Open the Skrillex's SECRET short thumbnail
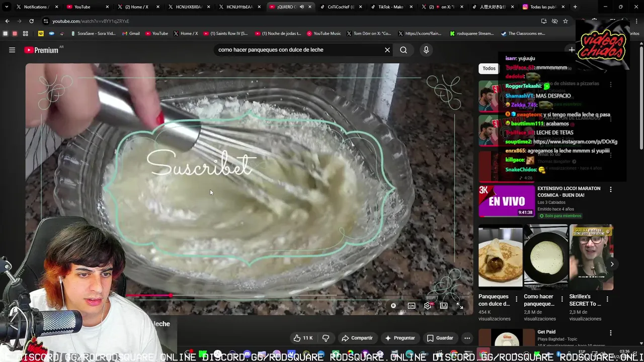Image resolution: width=644 pixels, height=362 pixels. (591, 257)
